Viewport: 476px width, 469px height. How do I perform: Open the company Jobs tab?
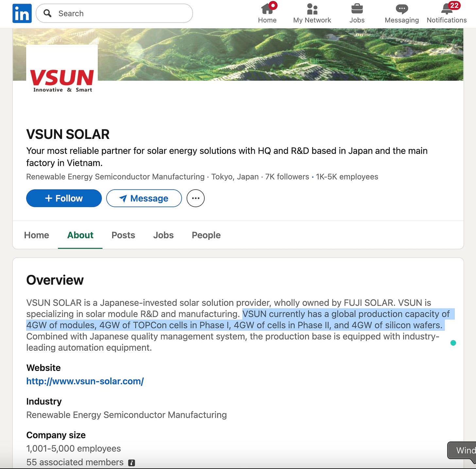click(x=163, y=235)
